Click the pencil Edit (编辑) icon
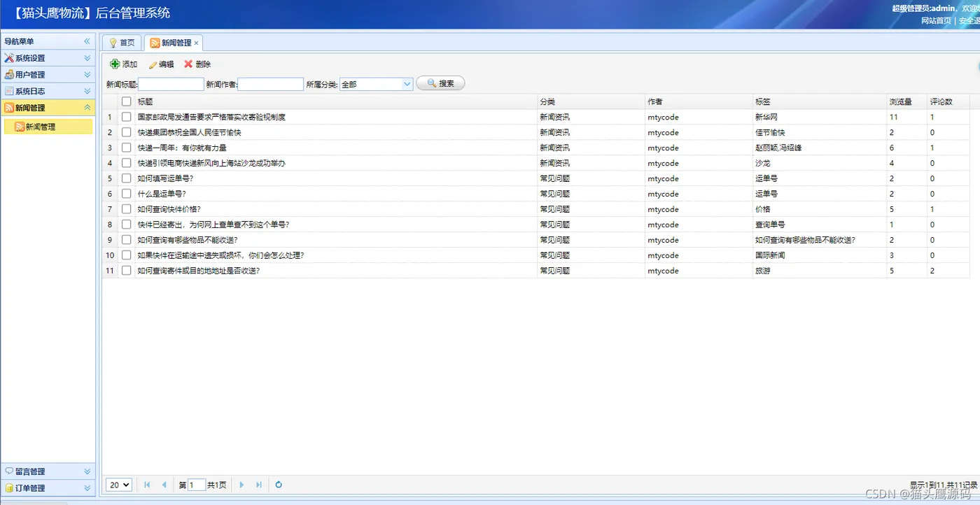 [153, 64]
